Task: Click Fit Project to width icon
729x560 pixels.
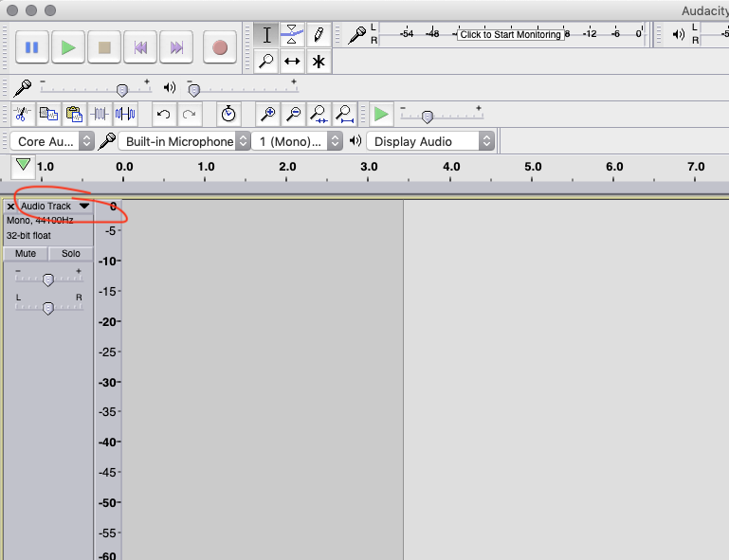Action: tap(344, 114)
